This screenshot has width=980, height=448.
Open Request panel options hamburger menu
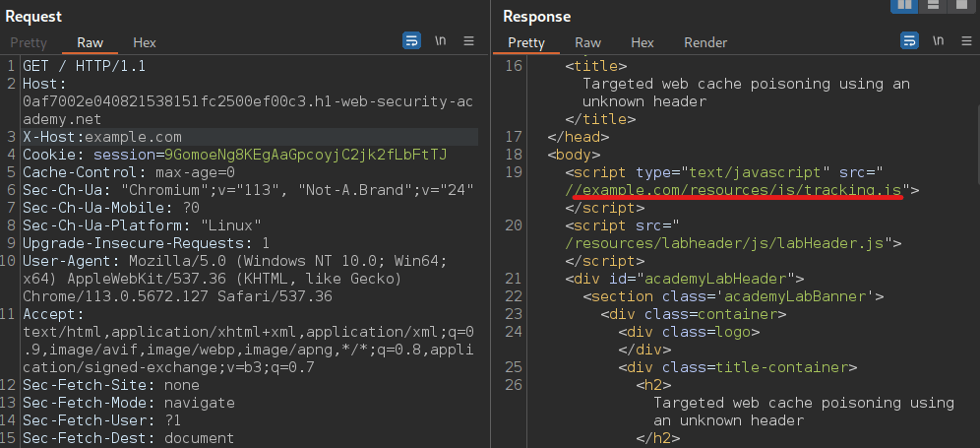[x=468, y=41]
